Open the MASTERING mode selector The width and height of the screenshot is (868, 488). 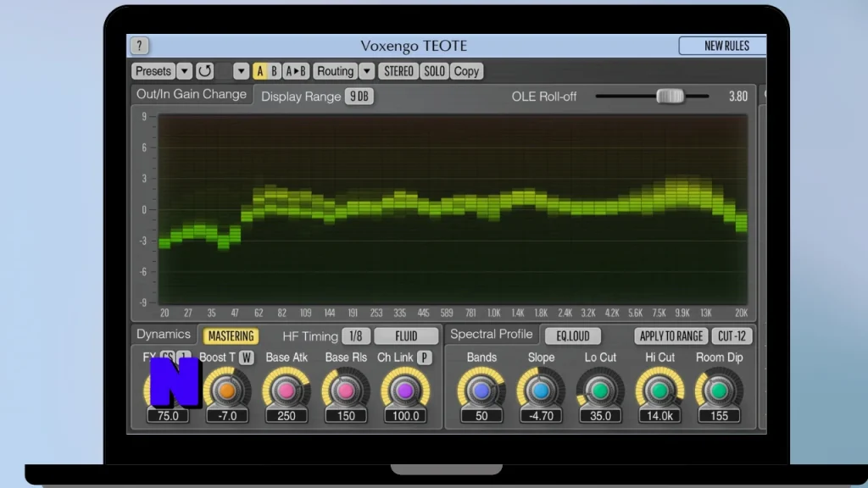(231, 335)
